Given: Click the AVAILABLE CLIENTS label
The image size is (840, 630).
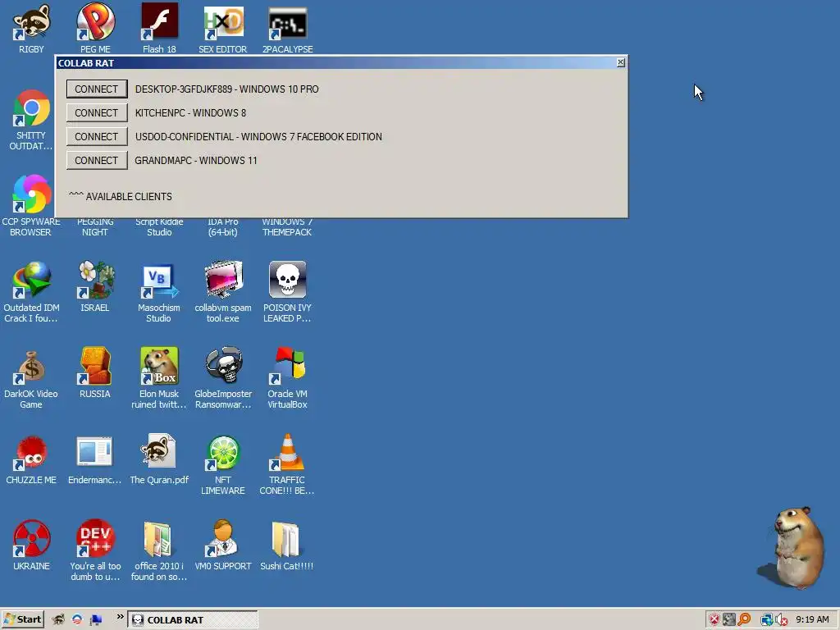Looking at the screenshot, I should [129, 197].
